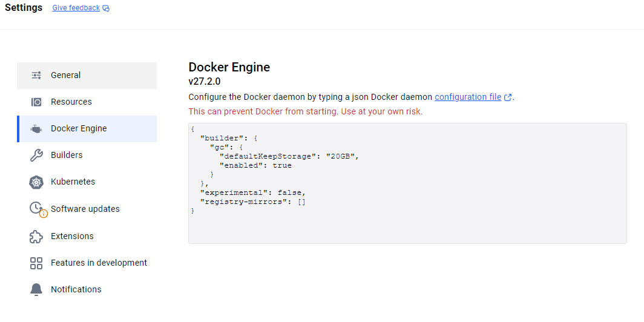The image size is (644, 322).
Task: Open the Notifications settings
Action: (87, 289)
